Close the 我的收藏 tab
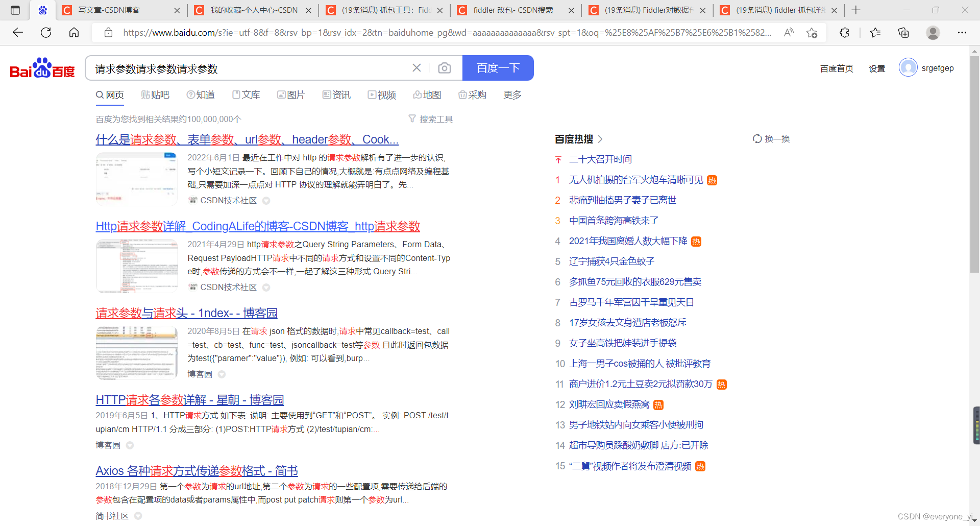980x526 pixels. (308, 10)
